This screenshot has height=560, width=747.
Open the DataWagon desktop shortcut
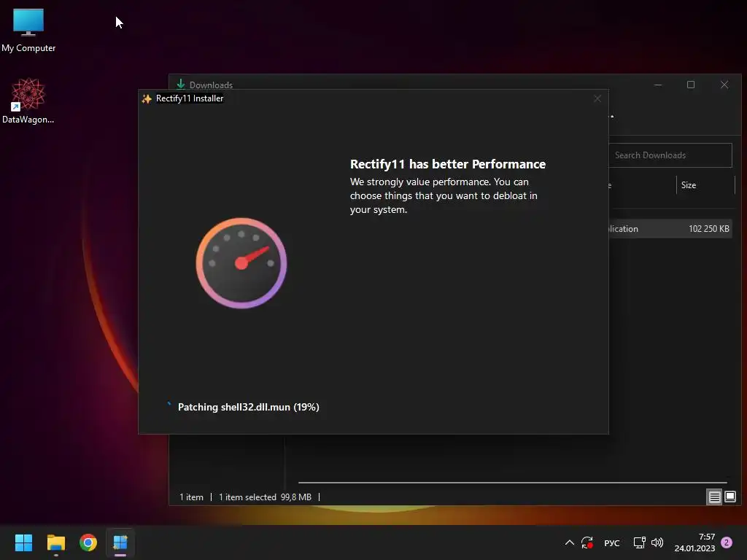(x=28, y=101)
